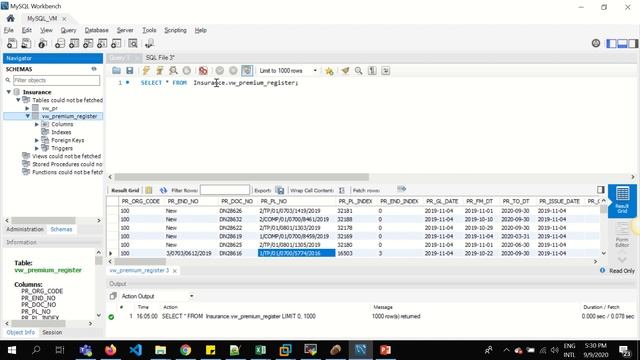Select the Schemas navigator tab
640x360 pixels.
pyautogui.click(x=61, y=229)
